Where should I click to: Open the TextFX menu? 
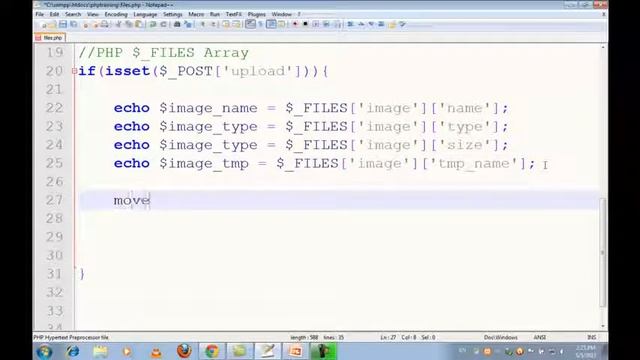233,14
